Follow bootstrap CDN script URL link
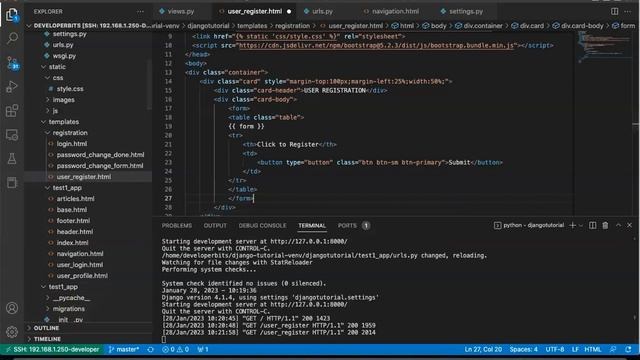 (376, 45)
